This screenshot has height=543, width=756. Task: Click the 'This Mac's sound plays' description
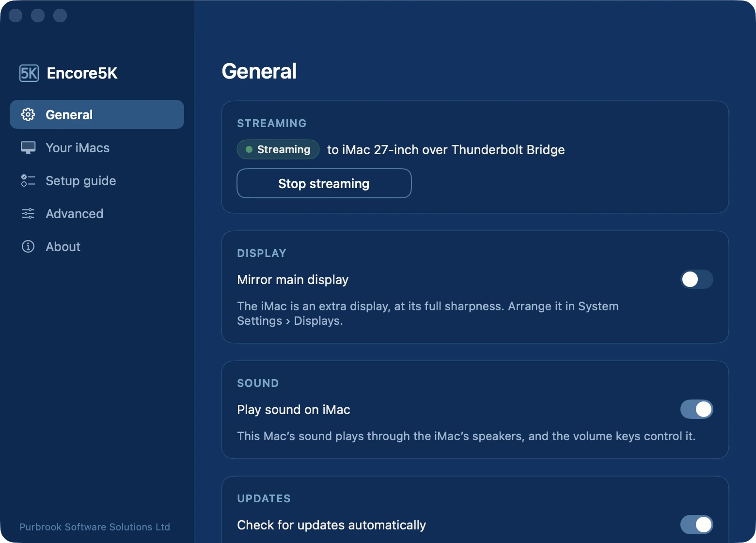(x=466, y=436)
